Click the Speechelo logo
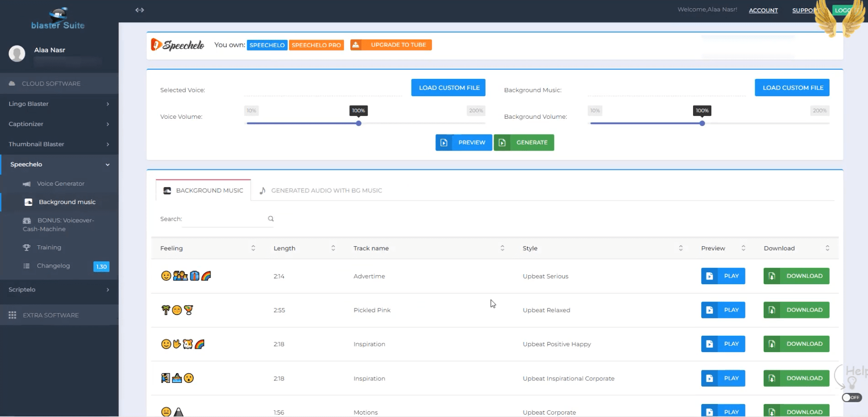Screen dimensions: 868x417 [178, 45]
